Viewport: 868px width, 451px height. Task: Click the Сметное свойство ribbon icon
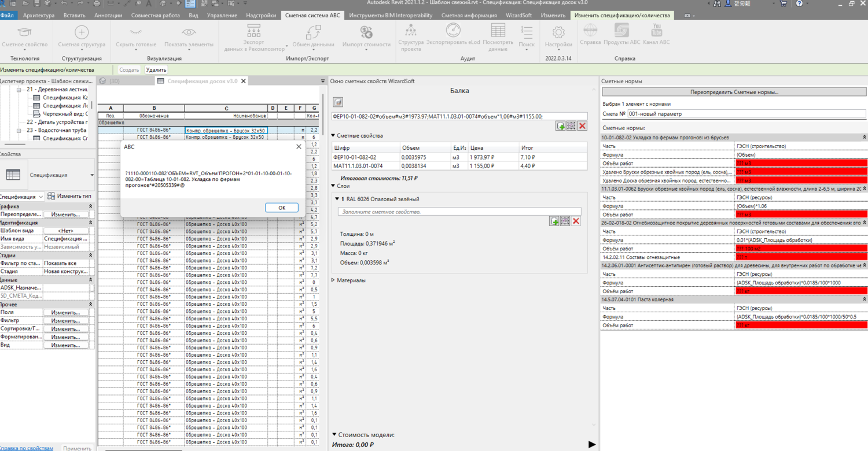tap(24, 33)
